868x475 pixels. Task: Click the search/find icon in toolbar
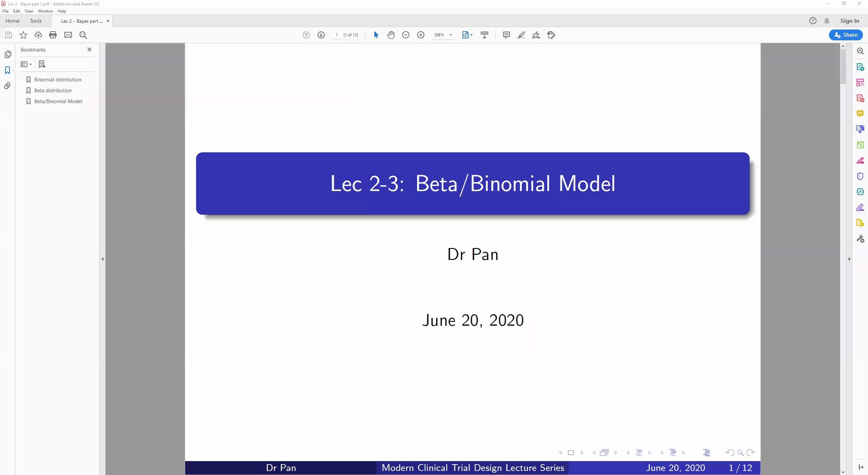[84, 35]
